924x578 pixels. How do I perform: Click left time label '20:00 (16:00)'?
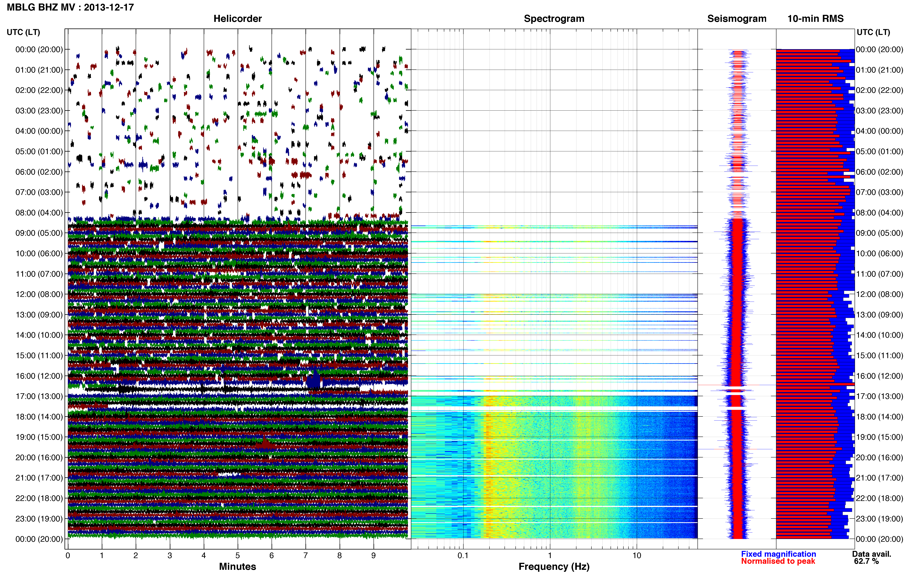pyautogui.click(x=39, y=458)
